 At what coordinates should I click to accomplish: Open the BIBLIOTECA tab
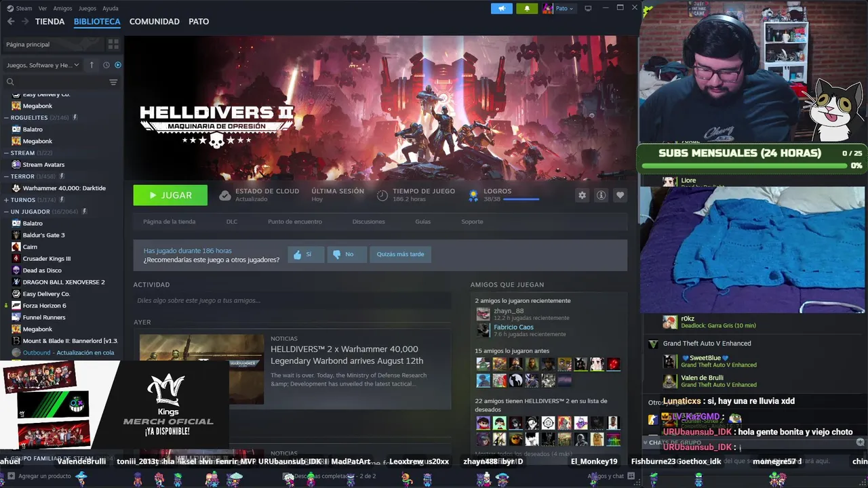click(97, 22)
